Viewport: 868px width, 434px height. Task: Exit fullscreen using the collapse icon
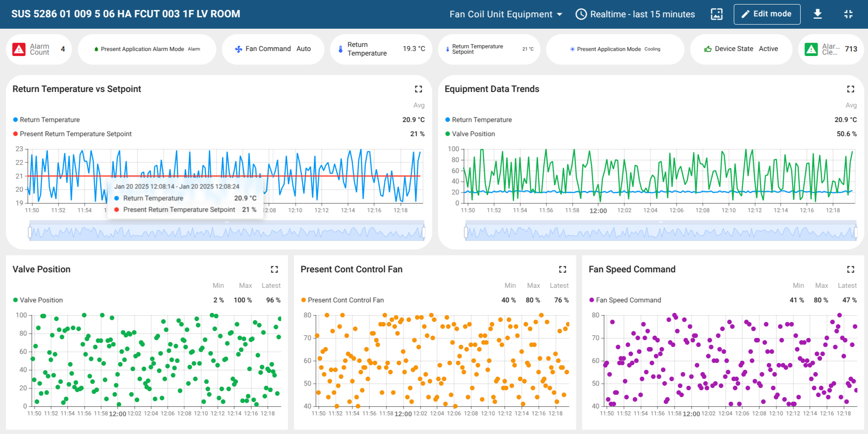click(848, 14)
